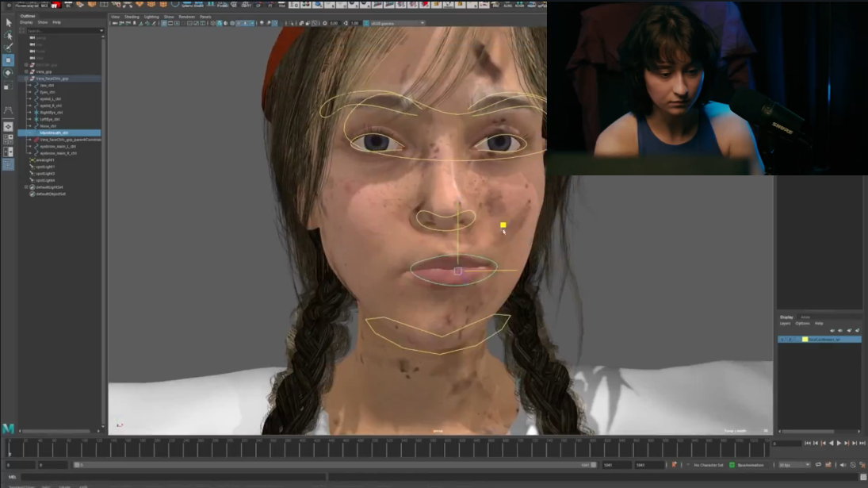Collapse the Vera_faceCtrls_grp tree node
The width and height of the screenshot is (868, 488).
pos(26,79)
